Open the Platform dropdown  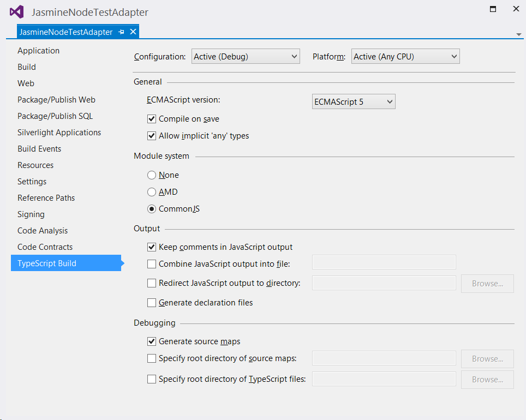point(405,56)
